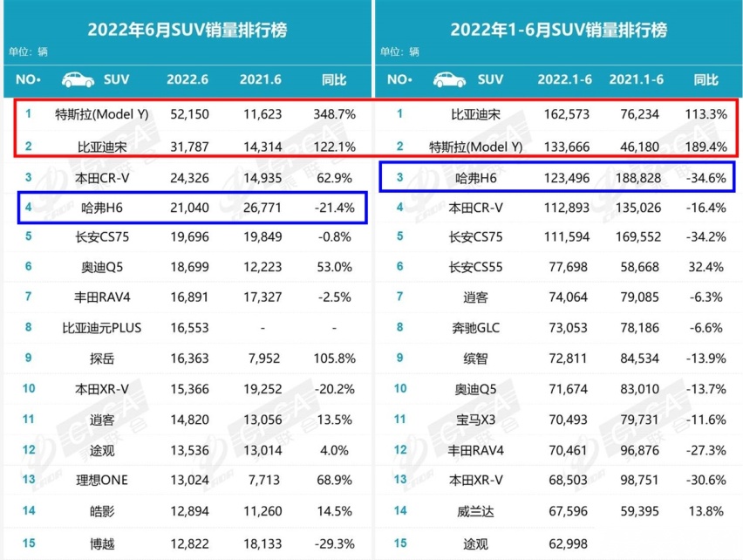
Task: Click 皓影 row name
Action: coord(102,511)
